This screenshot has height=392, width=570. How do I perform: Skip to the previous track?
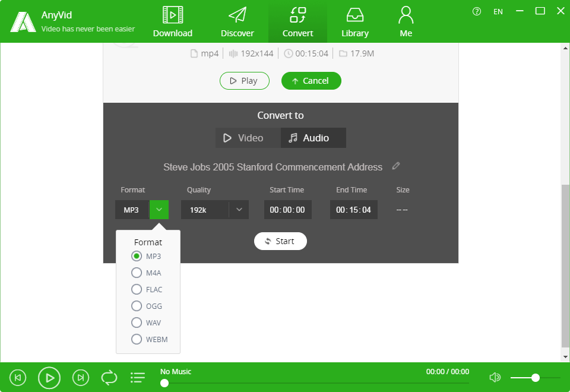[18, 378]
